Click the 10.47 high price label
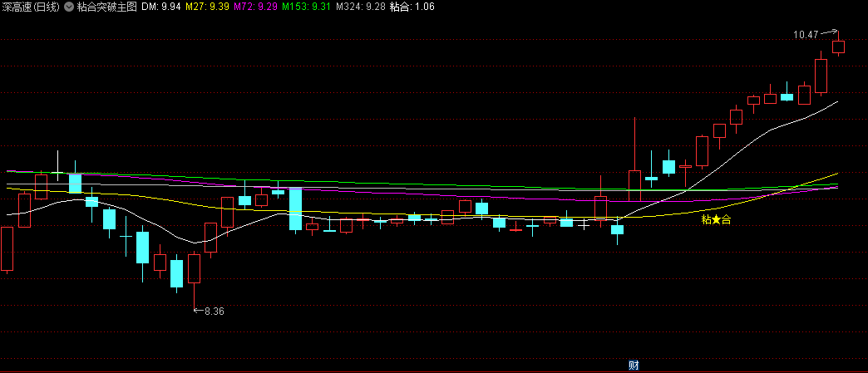The width and height of the screenshot is (868, 373). [805, 34]
